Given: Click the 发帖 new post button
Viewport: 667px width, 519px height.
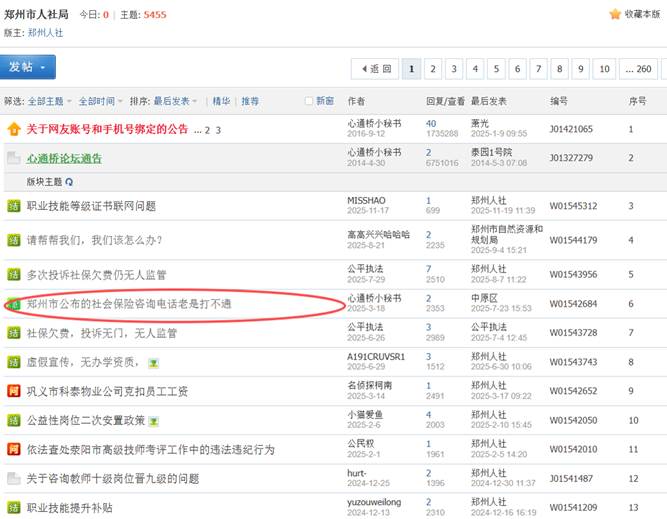Looking at the screenshot, I should [x=27, y=67].
